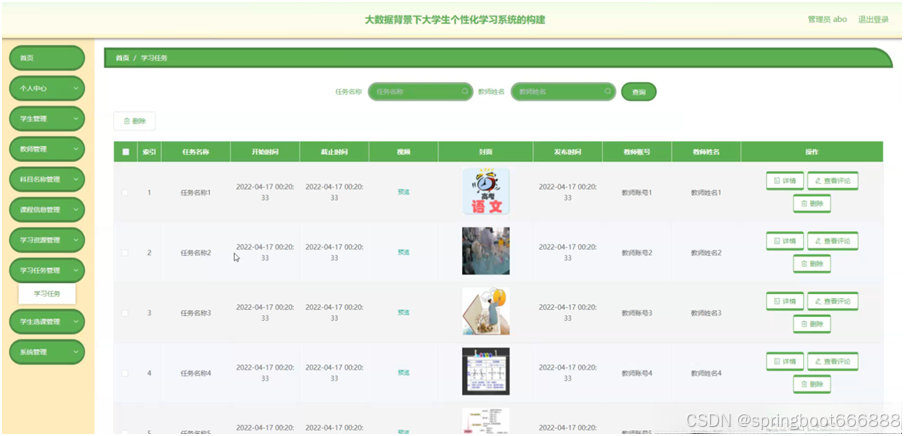Open 查看评论 for 任务名称4
The width and height of the screenshot is (904, 436).
click(x=833, y=362)
